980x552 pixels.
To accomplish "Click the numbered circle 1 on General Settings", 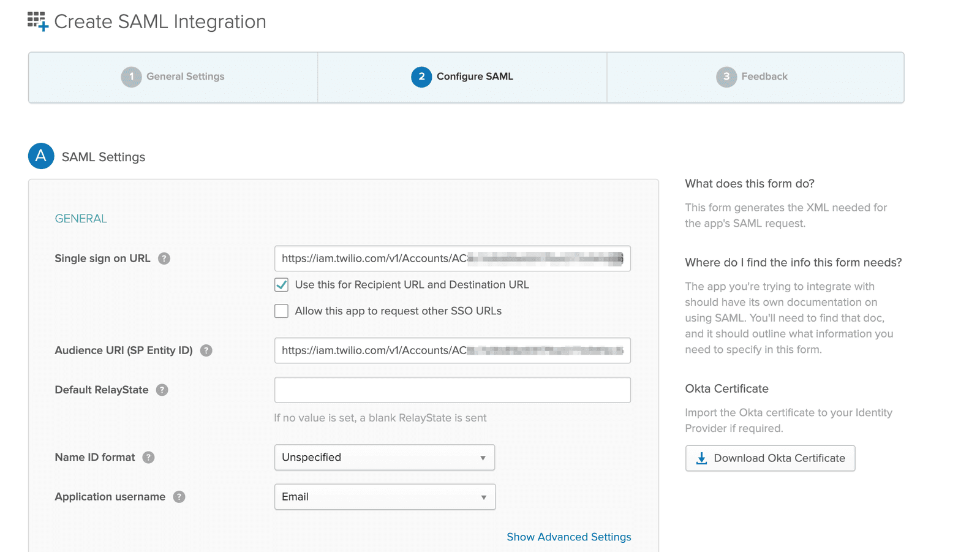I will [132, 77].
